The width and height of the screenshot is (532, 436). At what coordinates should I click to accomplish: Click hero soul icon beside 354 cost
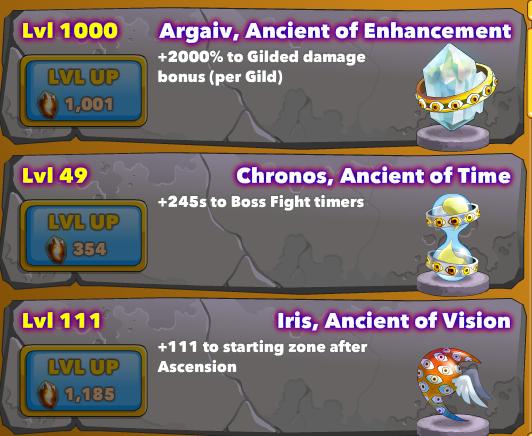(56, 250)
